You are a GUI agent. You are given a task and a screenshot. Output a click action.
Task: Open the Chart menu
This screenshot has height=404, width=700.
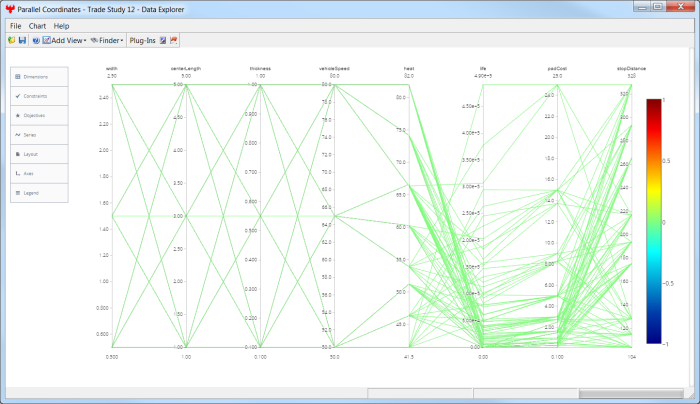coord(37,25)
